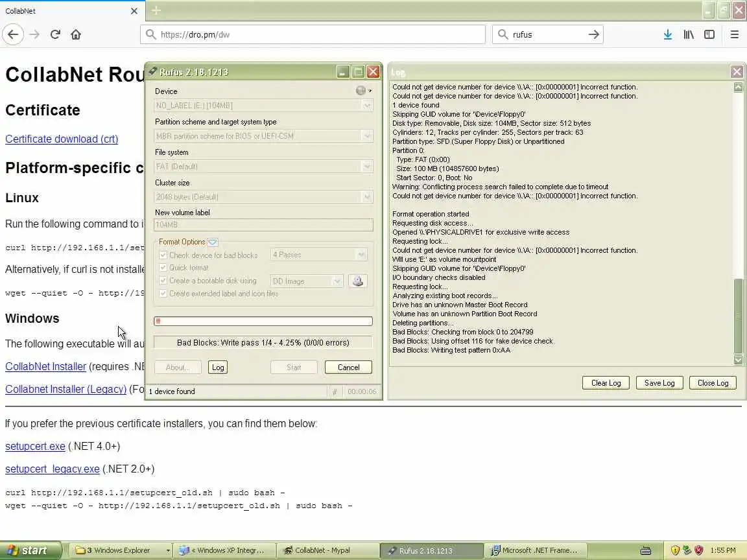Viewport: 747px width, 560px height.
Task: Toggle the browser sidebar icon
Action: (x=709, y=34)
